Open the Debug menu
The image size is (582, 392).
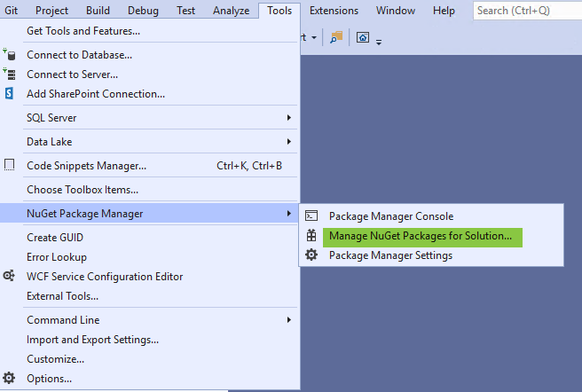pos(143,11)
